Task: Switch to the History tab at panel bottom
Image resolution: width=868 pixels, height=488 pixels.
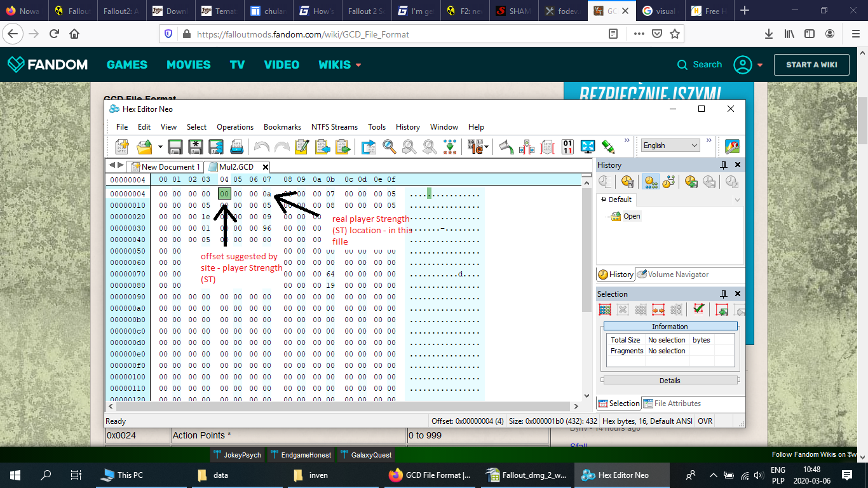Action: (x=616, y=274)
